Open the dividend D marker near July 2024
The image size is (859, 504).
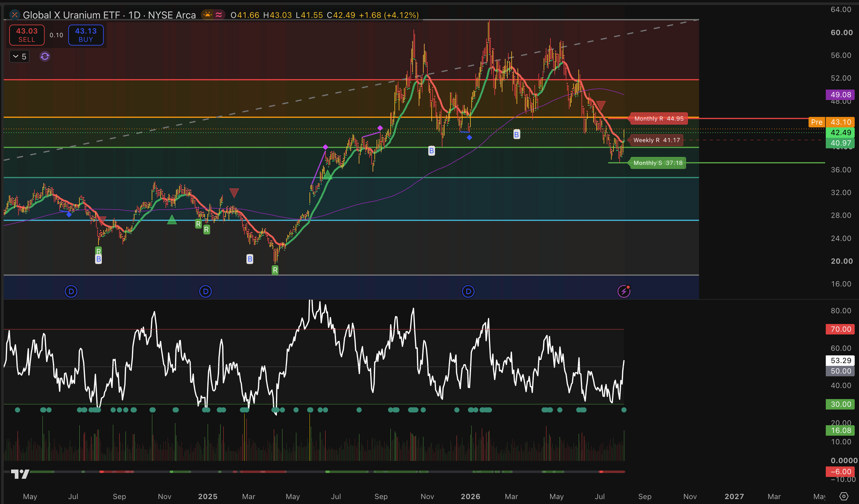click(x=71, y=291)
